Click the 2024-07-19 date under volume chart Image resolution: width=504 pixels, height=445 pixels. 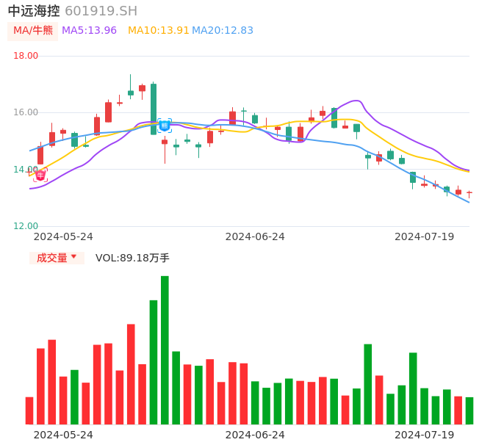click(x=425, y=435)
